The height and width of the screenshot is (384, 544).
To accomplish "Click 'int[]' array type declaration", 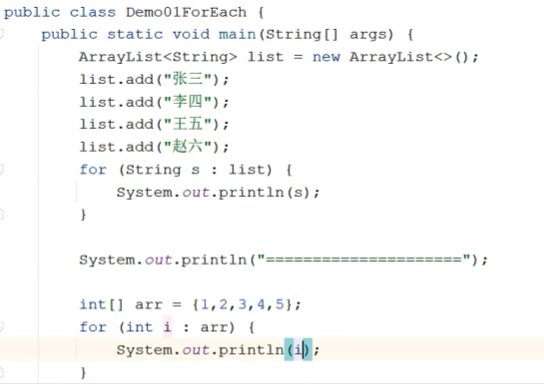I will 101,305.
